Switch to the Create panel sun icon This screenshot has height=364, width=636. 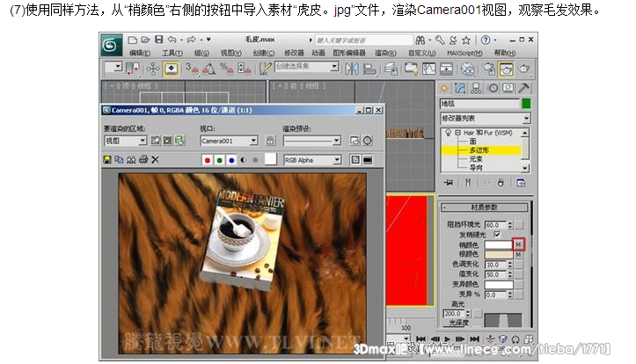coord(444,88)
